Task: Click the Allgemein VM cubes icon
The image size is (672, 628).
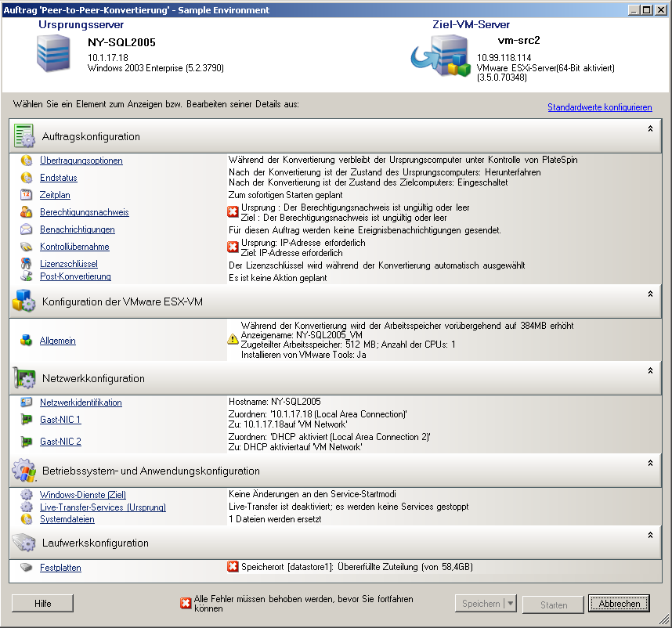Action: tap(26, 341)
